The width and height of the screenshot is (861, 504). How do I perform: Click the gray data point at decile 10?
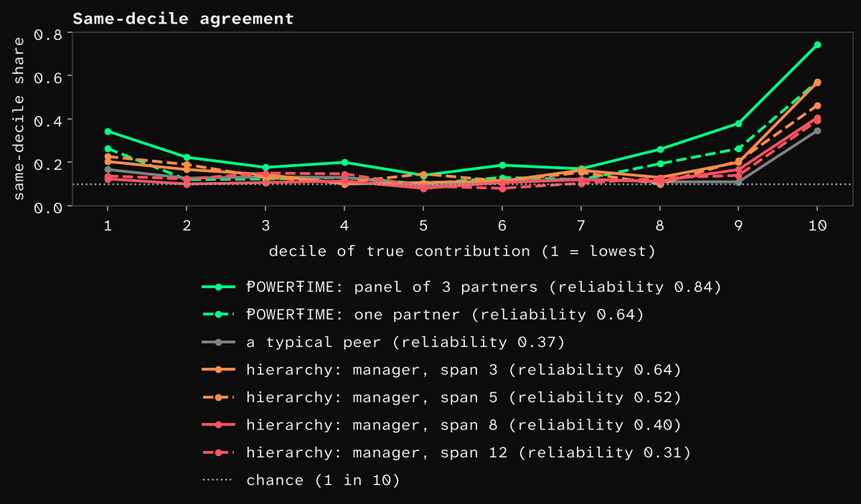(817, 130)
